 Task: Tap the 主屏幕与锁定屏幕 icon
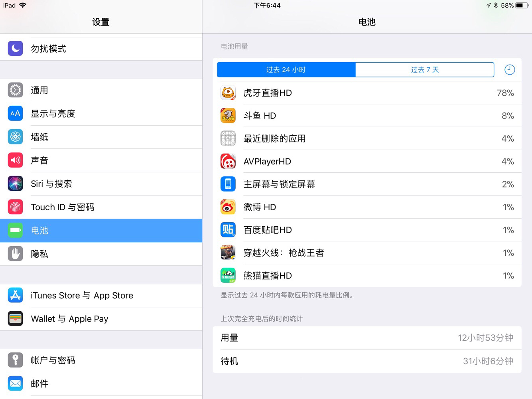[x=228, y=184]
